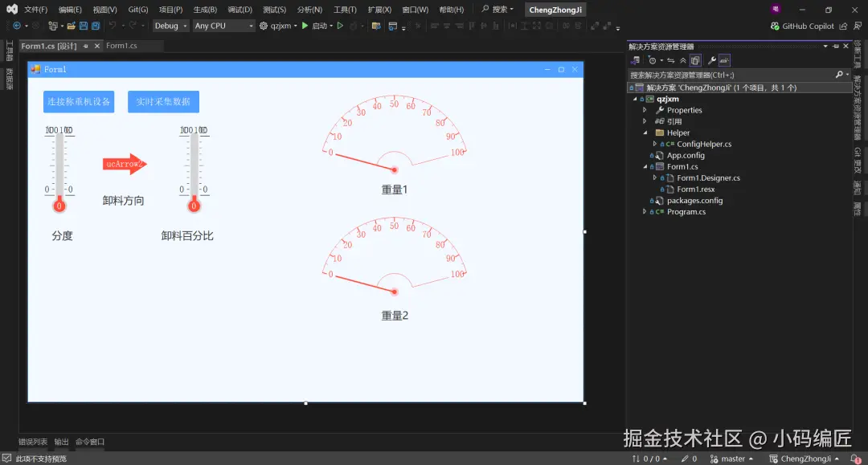Click the Navigate Backward arrow icon

click(17, 26)
